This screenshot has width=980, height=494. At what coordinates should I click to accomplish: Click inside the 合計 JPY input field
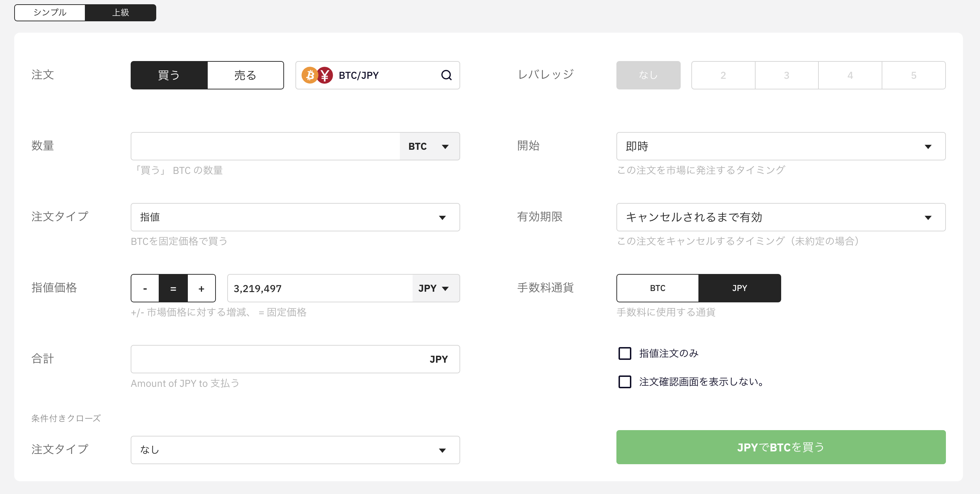(x=266, y=359)
